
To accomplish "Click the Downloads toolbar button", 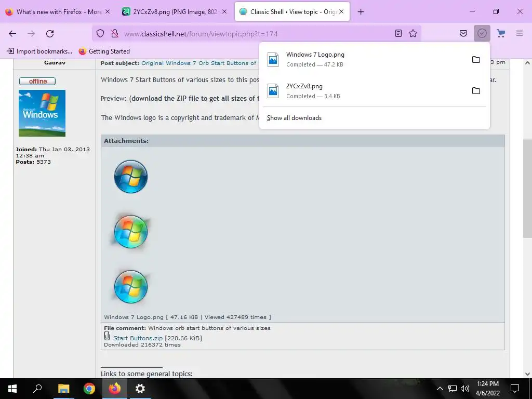I will click(x=482, y=33).
